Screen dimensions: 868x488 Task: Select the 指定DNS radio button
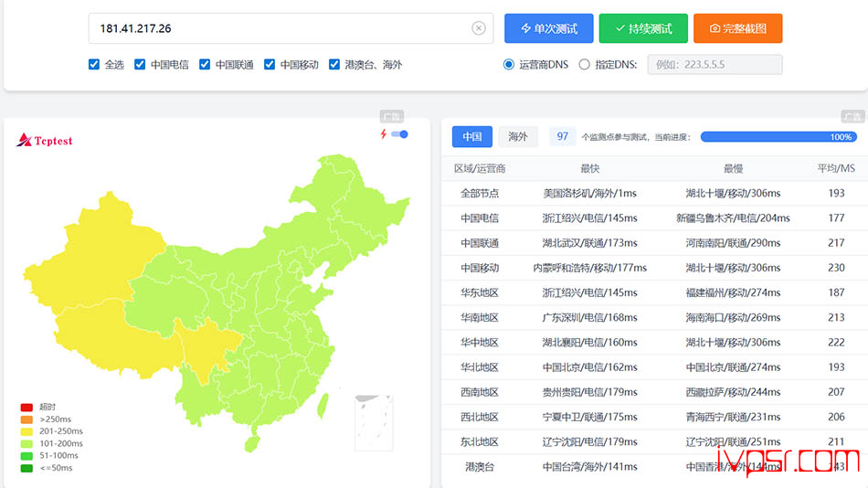pyautogui.click(x=585, y=64)
